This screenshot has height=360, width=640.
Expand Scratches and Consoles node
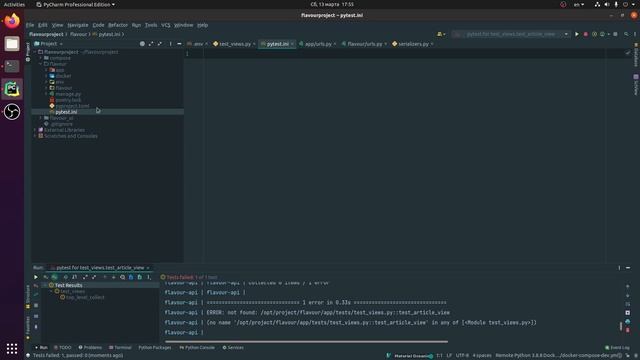click(35, 136)
